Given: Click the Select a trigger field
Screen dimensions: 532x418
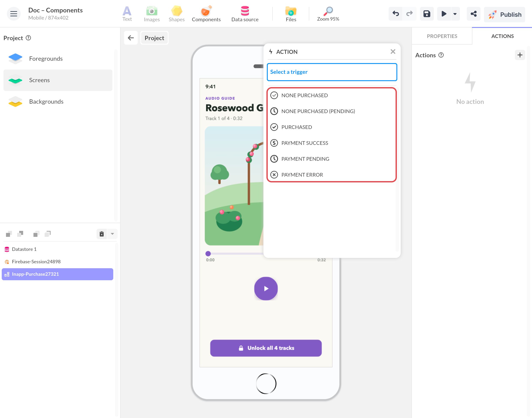Looking at the screenshot, I should pyautogui.click(x=332, y=72).
